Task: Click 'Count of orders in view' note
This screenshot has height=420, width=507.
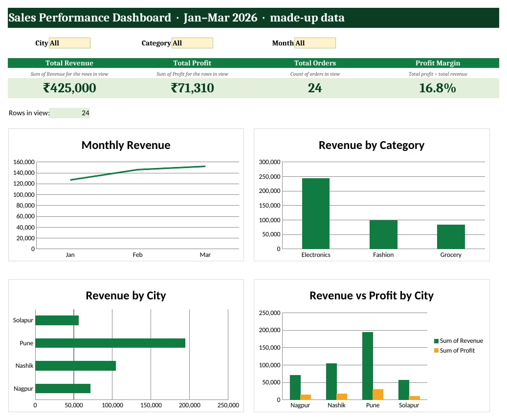Action: click(315, 74)
